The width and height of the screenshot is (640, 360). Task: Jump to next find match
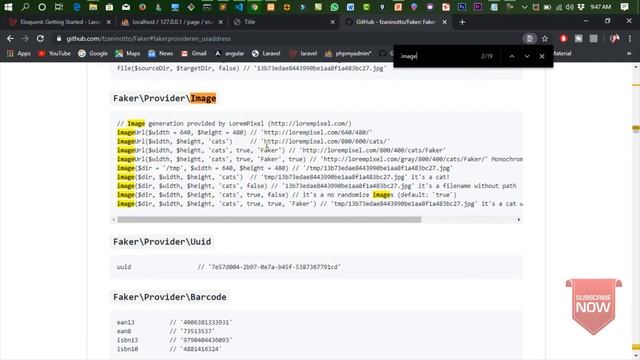[x=527, y=56]
